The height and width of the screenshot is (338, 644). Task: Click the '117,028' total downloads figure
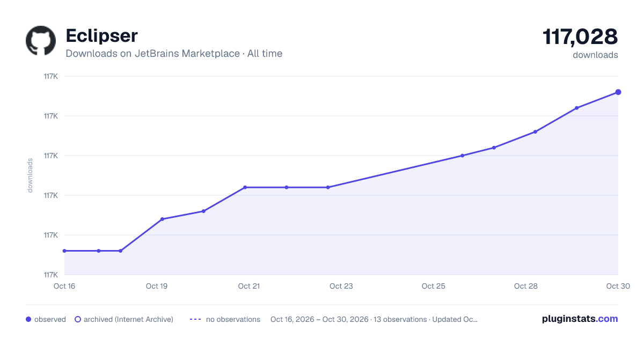(580, 36)
